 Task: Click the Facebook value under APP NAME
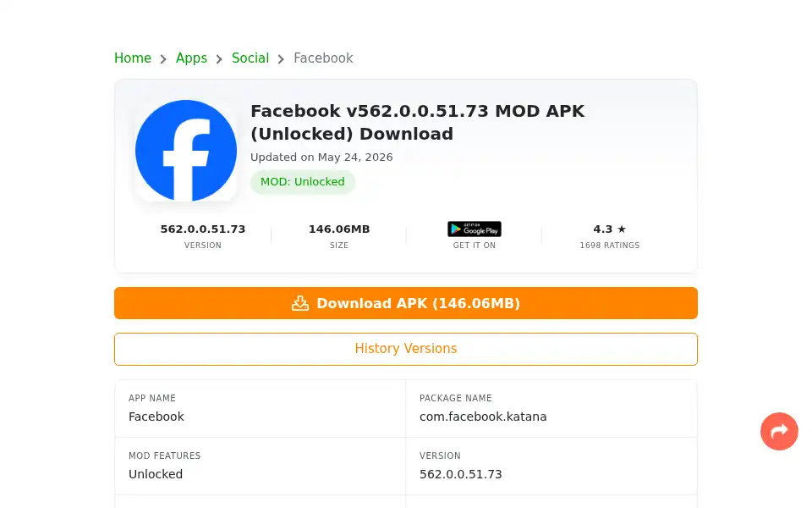156,417
